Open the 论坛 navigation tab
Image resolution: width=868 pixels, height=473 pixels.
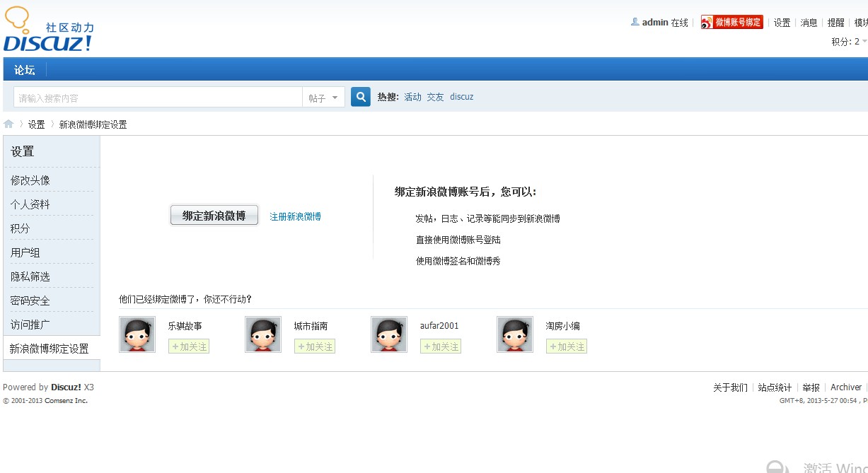25,69
